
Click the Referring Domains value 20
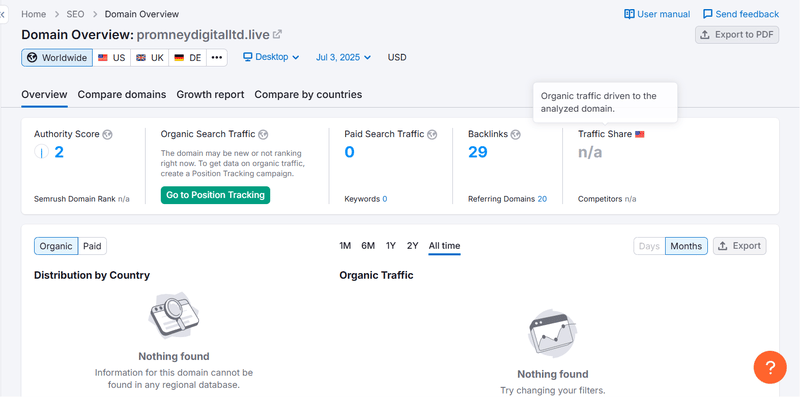tap(542, 199)
